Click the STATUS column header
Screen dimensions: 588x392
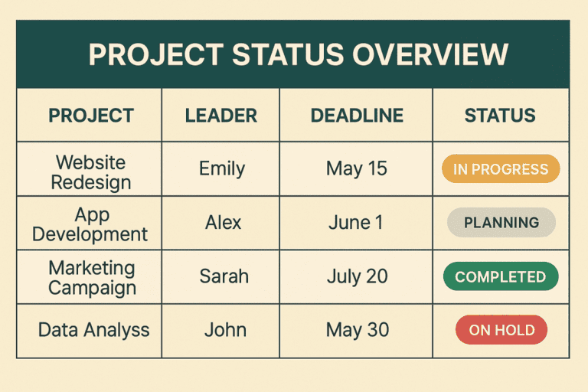[x=500, y=115]
